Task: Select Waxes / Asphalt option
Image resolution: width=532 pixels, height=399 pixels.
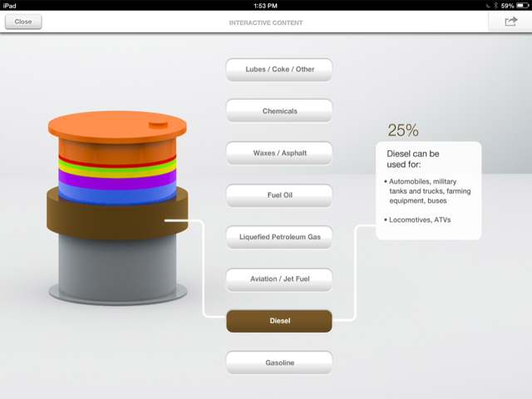Action: [x=279, y=153]
